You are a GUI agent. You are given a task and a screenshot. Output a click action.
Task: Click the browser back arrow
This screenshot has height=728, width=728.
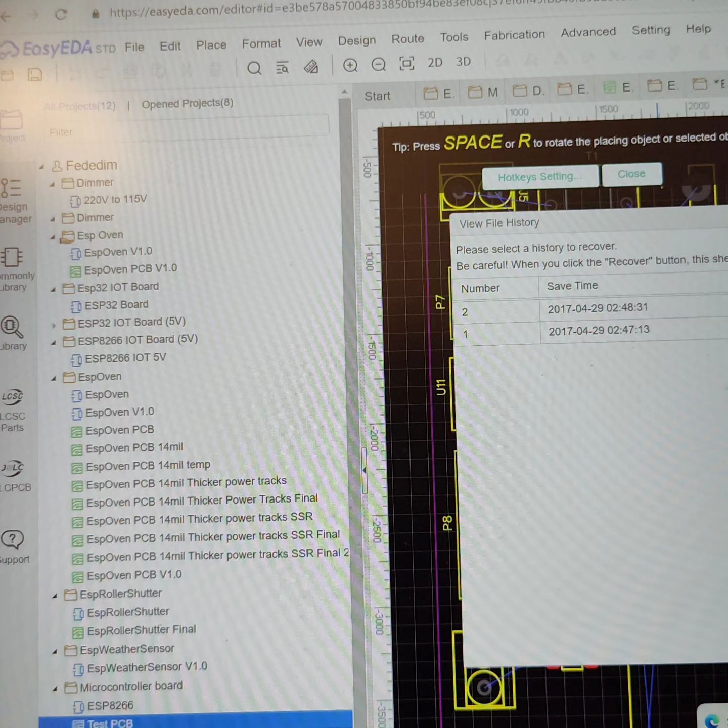(5, 16)
